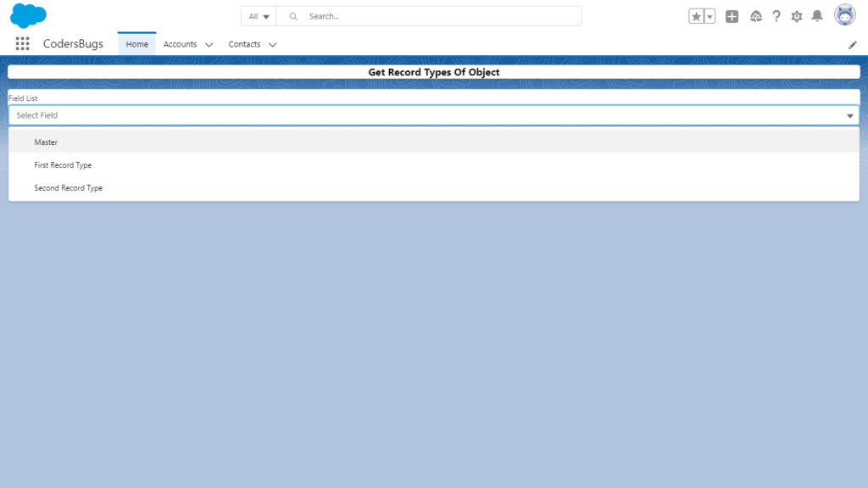Click the Salesforce cloud logo
868x488 pixels.
[28, 15]
